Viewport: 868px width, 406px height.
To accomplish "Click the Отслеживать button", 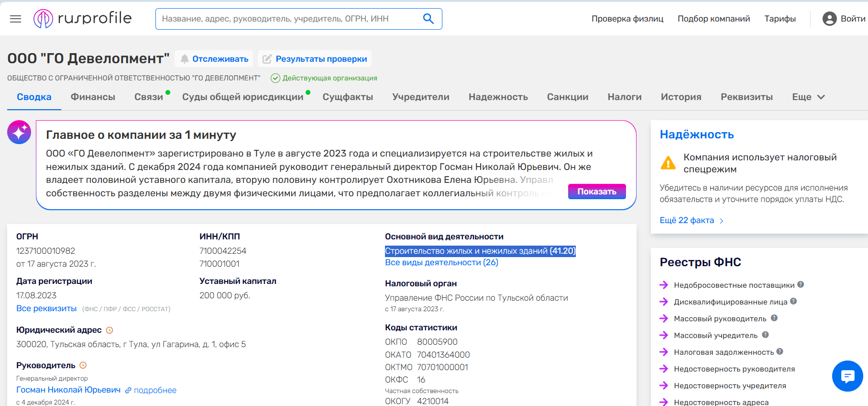I will [214, 59].
